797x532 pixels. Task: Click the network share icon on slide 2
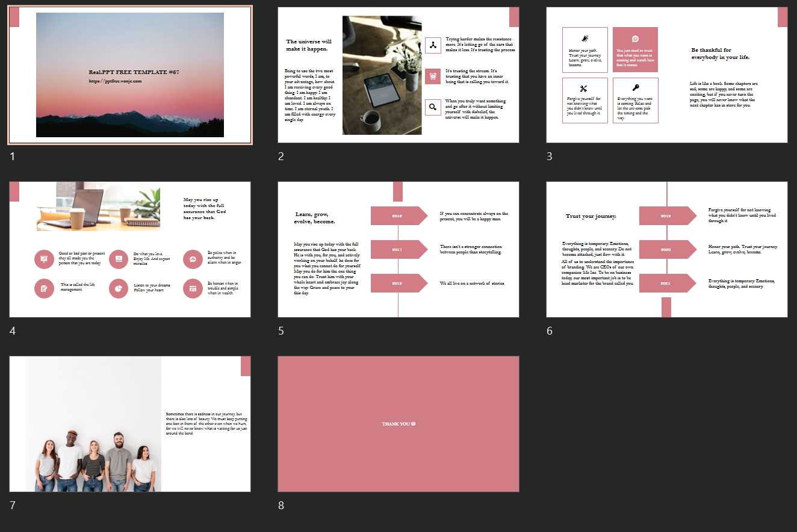point(433,46)
